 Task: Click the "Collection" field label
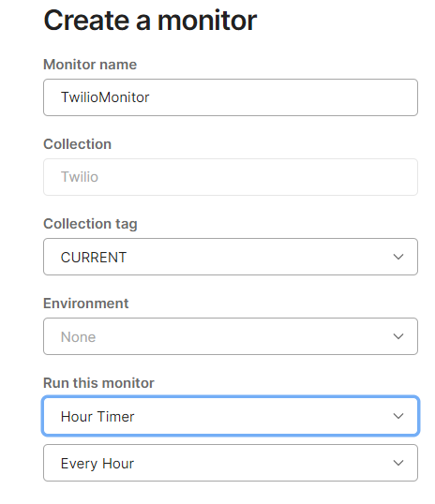pos(77,144)
